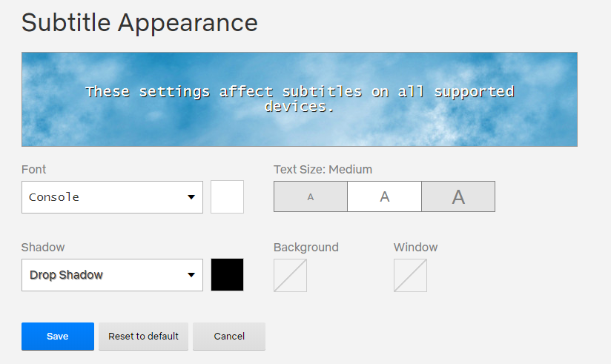Cancel the subtitle appearance changes
Viewport: 611px width, 364px height.
coord(229,337)
